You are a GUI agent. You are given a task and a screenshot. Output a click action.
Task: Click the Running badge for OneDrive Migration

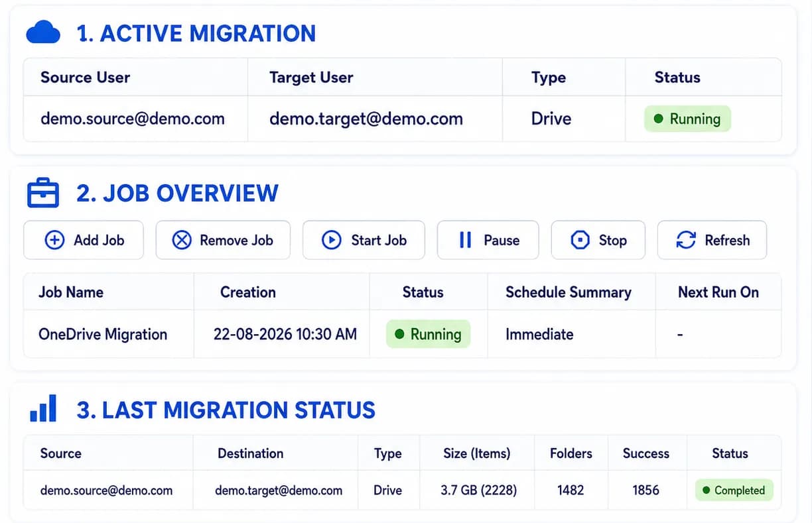pos(428,334)
